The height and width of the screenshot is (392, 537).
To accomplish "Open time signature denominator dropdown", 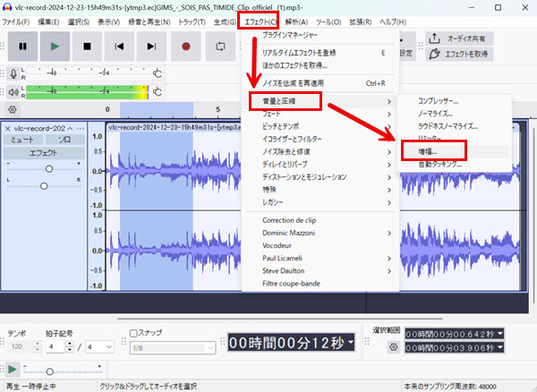I will (99, 347).
